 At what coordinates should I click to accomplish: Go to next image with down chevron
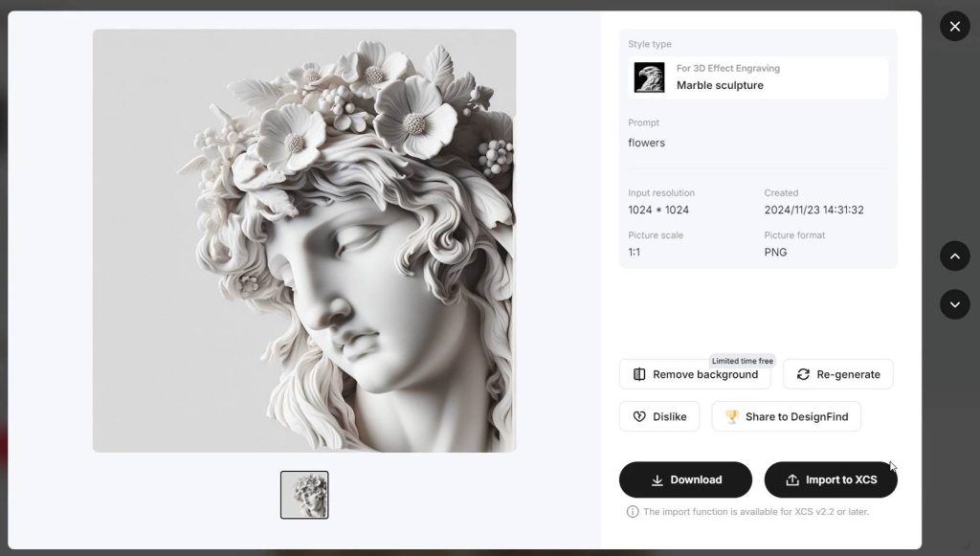pos(954,305)
